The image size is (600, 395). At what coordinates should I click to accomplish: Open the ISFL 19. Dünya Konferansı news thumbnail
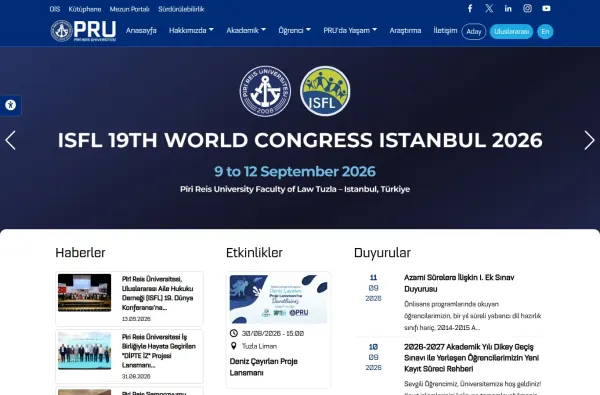(85, 293)
